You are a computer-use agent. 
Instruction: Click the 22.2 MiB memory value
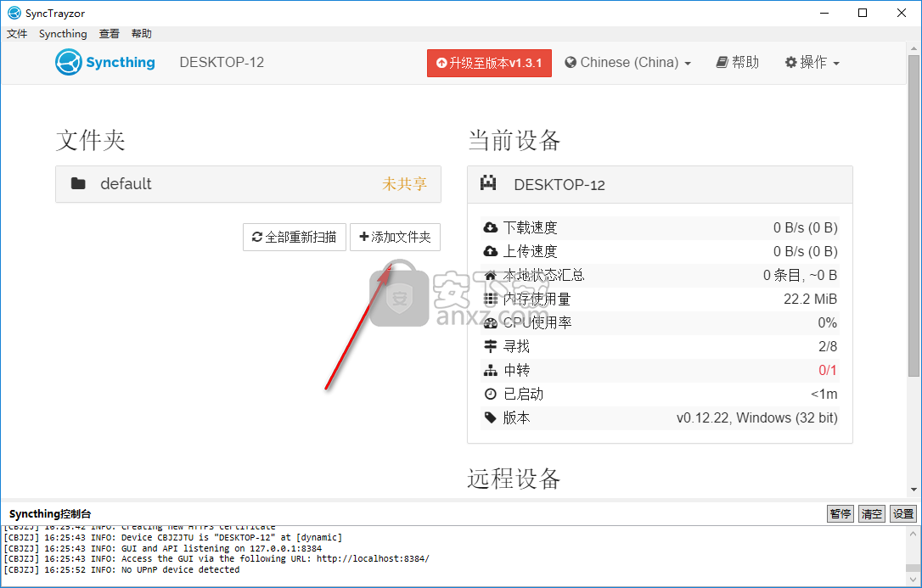pos(810,299)
